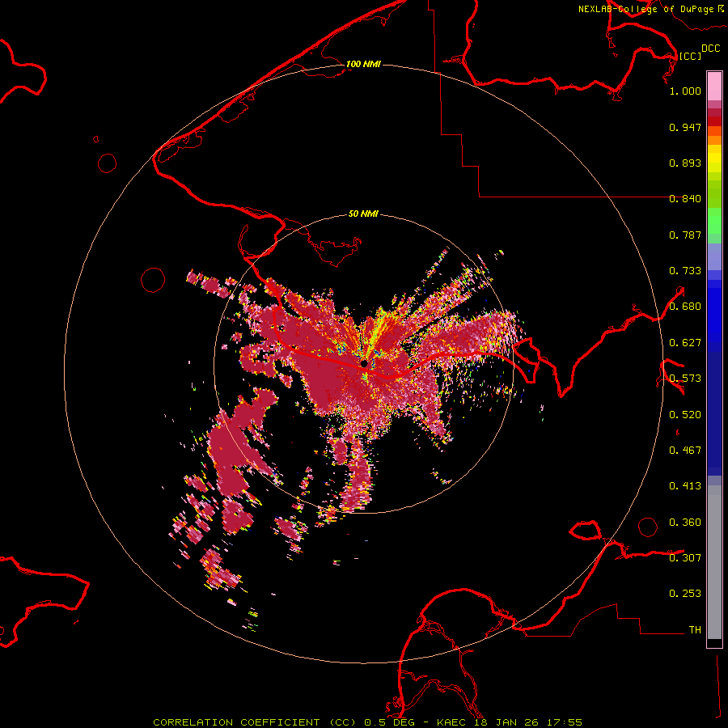The height and width of the screenshot is (728, 728).
Task: Click the 0.520 color scale value
Action: [685, 415]
